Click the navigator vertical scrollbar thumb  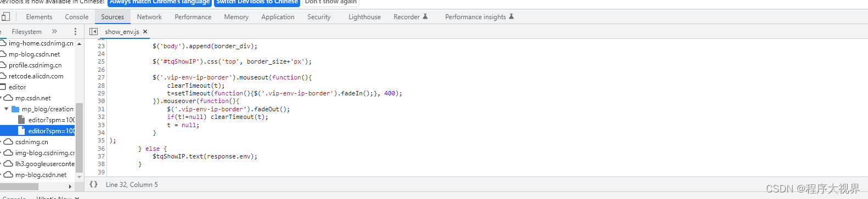[x=79, y=137]
